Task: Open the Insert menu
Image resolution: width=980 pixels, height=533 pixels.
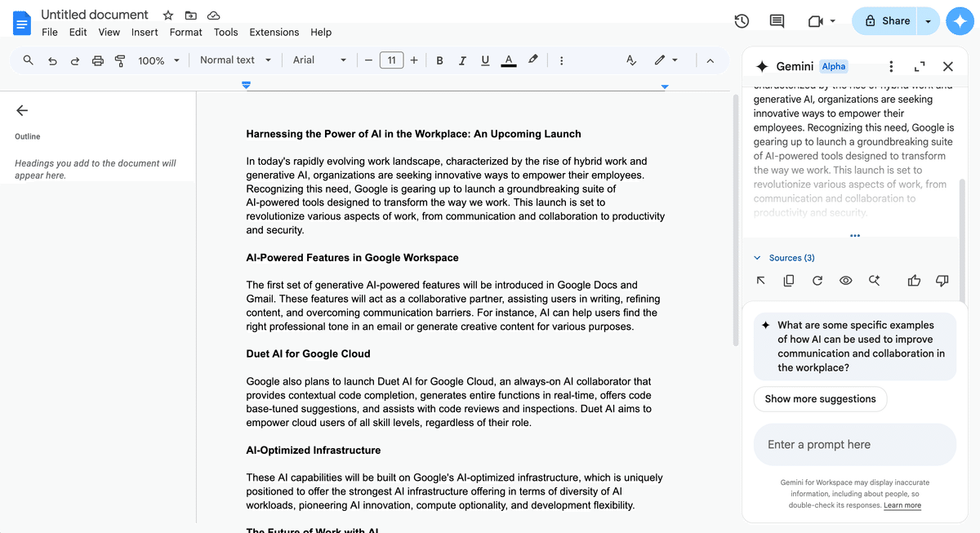Action: tap(145, 33)
